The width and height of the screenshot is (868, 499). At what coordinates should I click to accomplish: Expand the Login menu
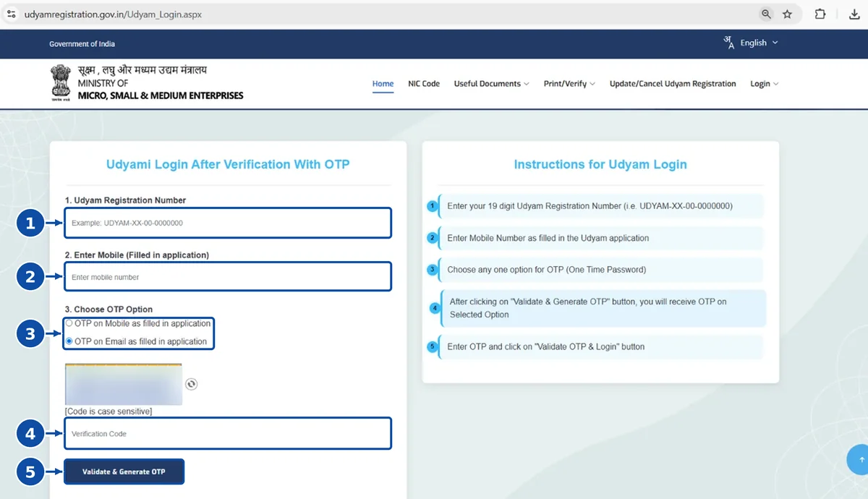point(764,84)
